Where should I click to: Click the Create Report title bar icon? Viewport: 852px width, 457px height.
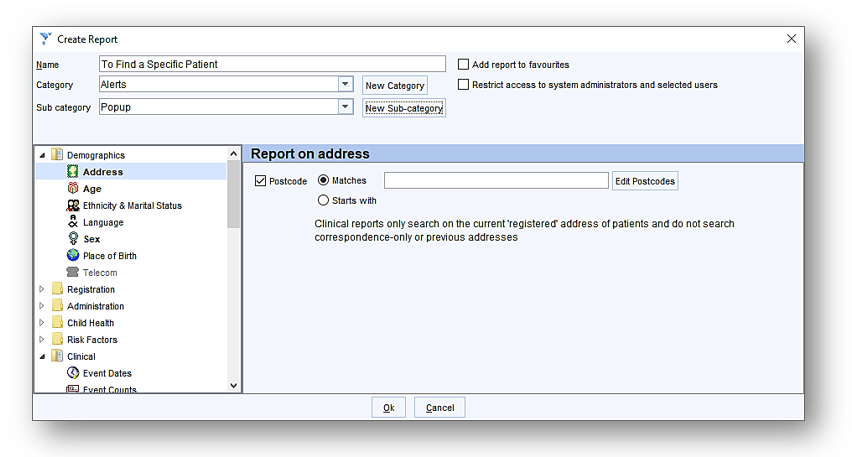(46, 39)
